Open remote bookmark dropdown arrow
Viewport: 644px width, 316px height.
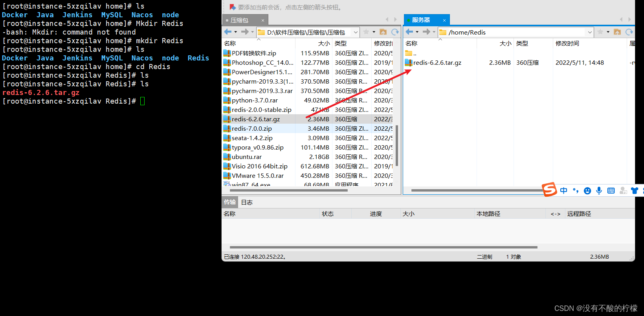tap(608, 32)
